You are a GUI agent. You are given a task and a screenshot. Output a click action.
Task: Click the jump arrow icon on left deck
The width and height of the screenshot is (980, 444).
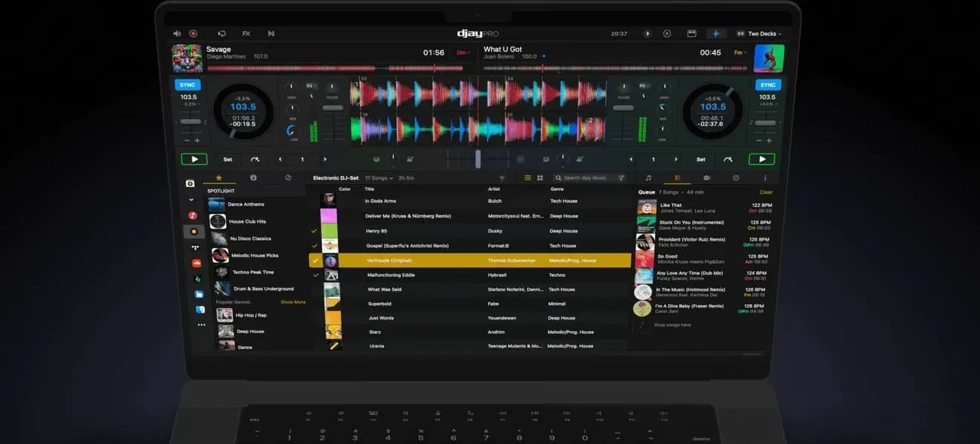(255, 159)
